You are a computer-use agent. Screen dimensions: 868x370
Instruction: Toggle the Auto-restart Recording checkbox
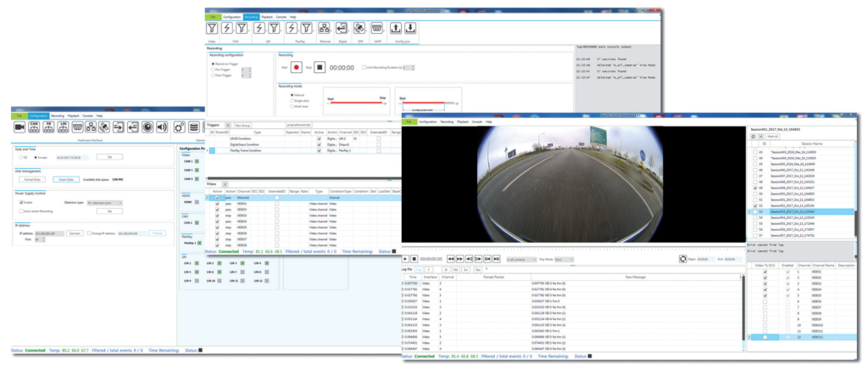(20, 211)
